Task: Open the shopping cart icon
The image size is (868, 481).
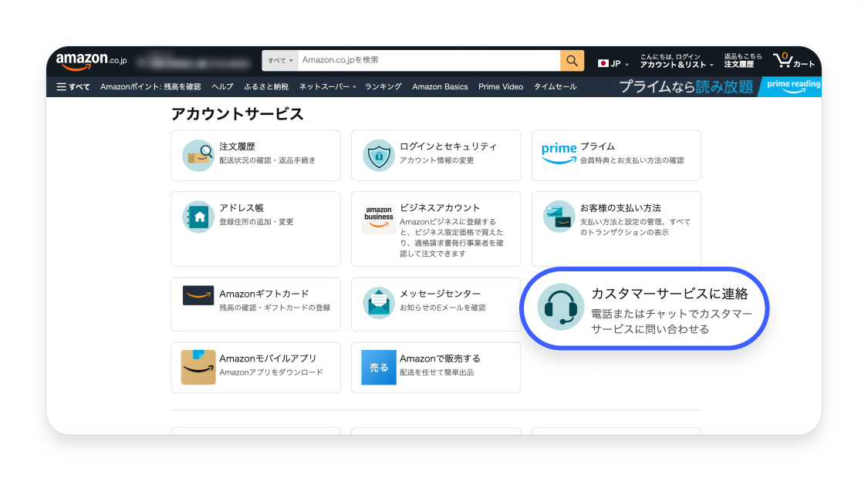Action: click(x=792, y=60)
